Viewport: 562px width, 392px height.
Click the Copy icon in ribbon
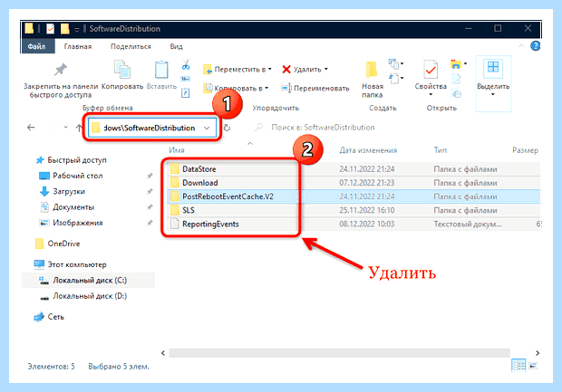click(x=121, y=69)
